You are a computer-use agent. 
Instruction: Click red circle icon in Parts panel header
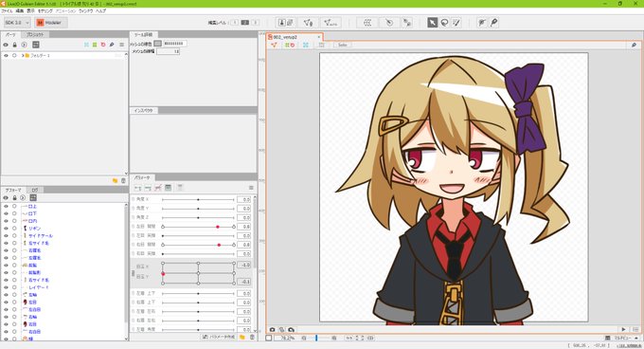coord(103,45)
